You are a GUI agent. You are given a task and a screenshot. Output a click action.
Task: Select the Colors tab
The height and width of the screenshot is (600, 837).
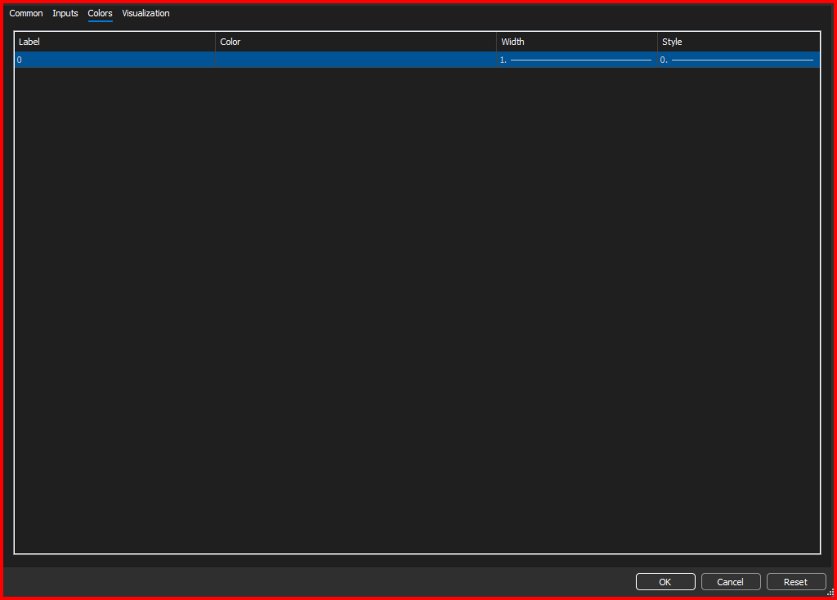click(100, 13)
